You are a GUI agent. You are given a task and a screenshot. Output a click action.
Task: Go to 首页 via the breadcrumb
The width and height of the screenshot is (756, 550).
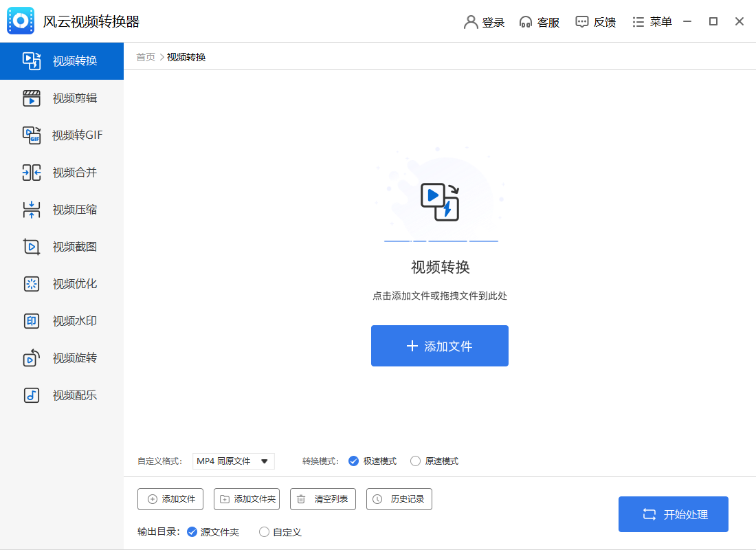[x=145, y=58]
